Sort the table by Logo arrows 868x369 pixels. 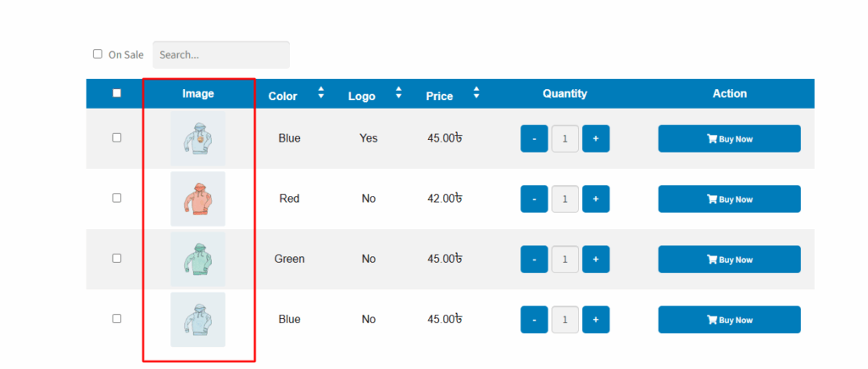tap(398, 92)
